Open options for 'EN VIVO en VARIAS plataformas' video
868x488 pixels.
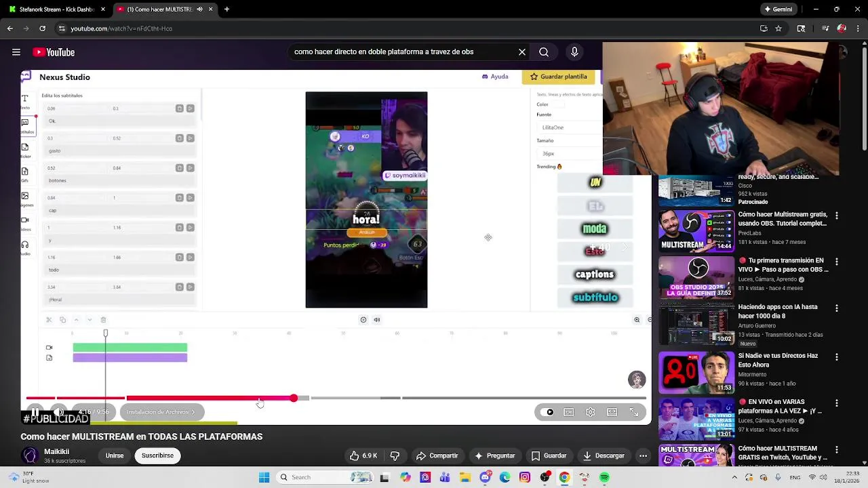click(x=836, y=403)
